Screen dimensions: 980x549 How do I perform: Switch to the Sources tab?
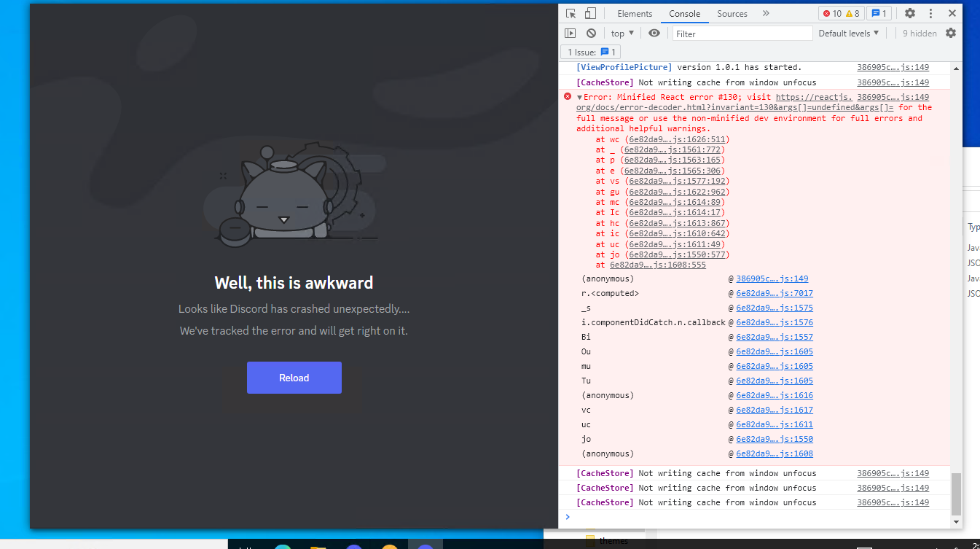click(x=732, y=13)
